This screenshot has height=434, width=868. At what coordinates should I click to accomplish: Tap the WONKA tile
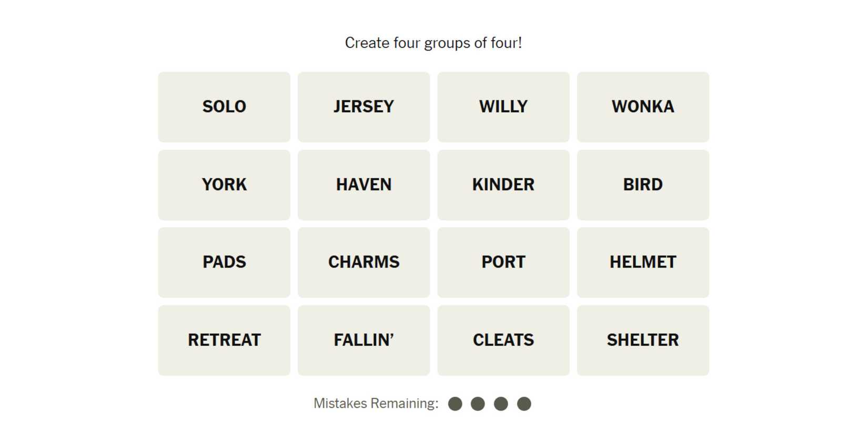tap(643, 107)
